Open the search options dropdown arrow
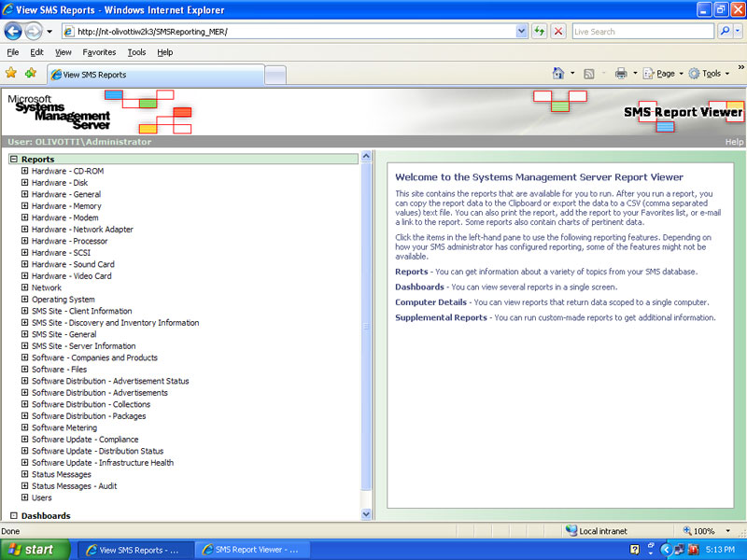The height and width of the screenshot is (560, 747). [738, 32]
